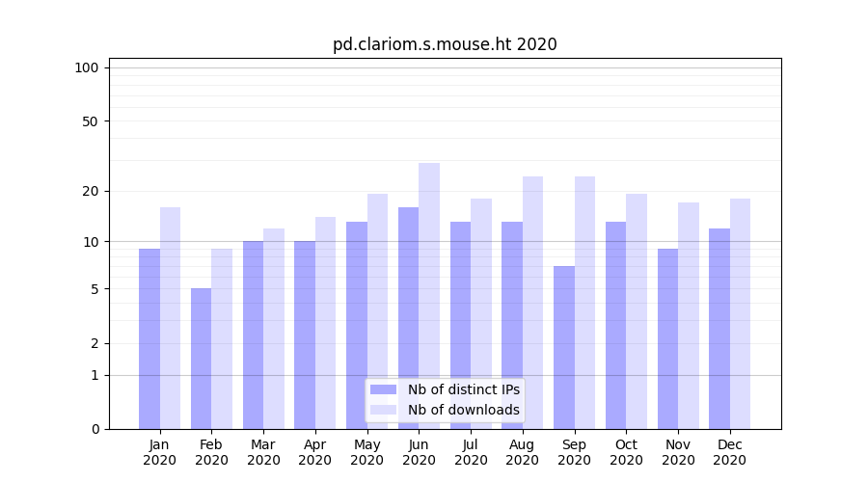Click the Nb of distinct IPs legend swatch
The height and width of the screenshot is (482, 868).
click(x=383, y=389)
